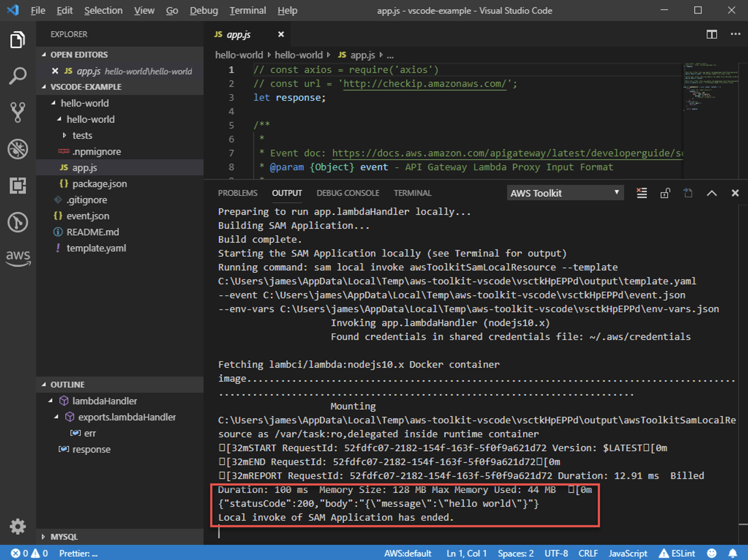Open the Extensions view icon
This screenshot has height=560, width=748.
pos(18,185)
